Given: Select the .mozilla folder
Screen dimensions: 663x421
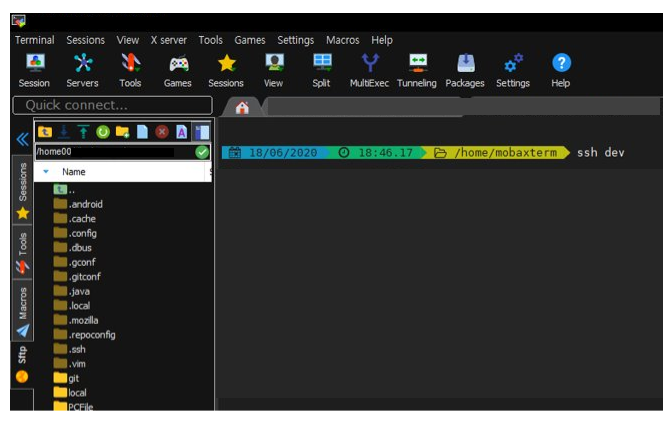Looking at the screenshot, I should (76, 320).
